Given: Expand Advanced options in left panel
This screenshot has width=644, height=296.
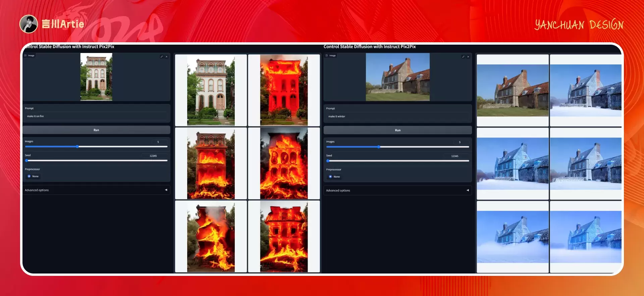Looking at the screenshot, I should coord(96,190).
